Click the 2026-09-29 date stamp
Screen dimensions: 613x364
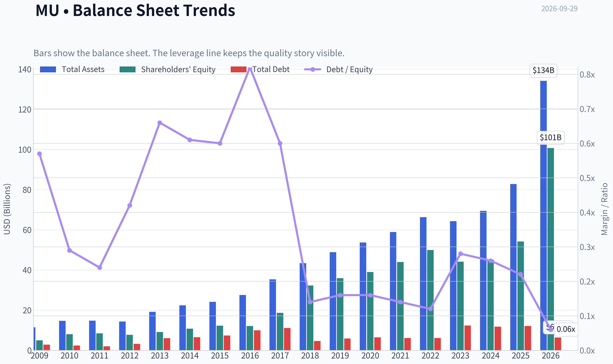click(x=559, y=9)
